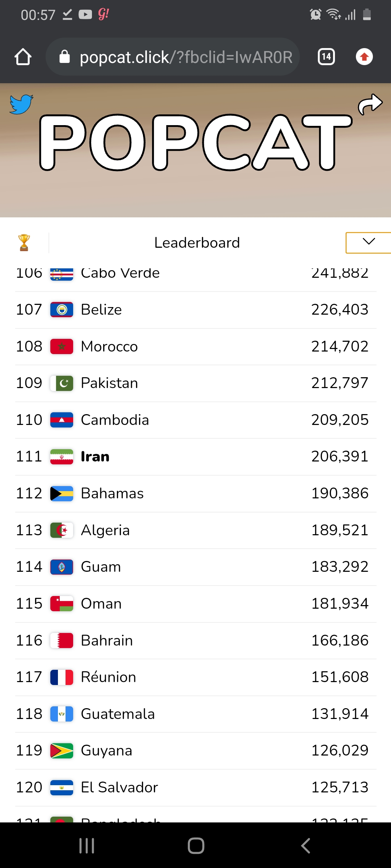Tap the Bahamas flag icon
This screenshot has width=391, height=868.
(62, 494)
